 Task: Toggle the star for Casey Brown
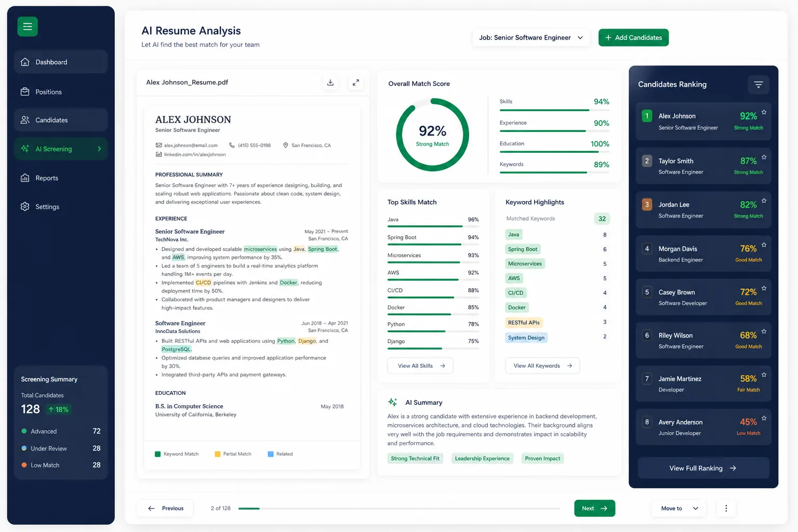pyautogui.click(x=764, y=288)
